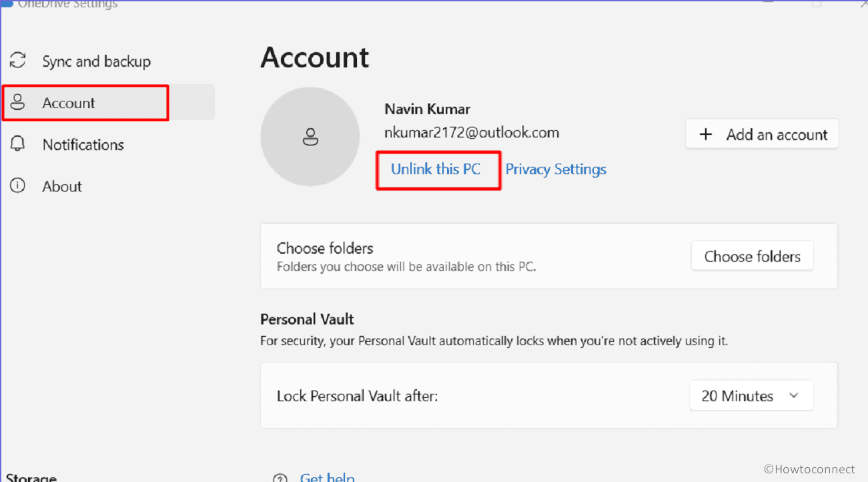Click the Add an account button
The width and height of the screenshot is (868, 482).
762,134
